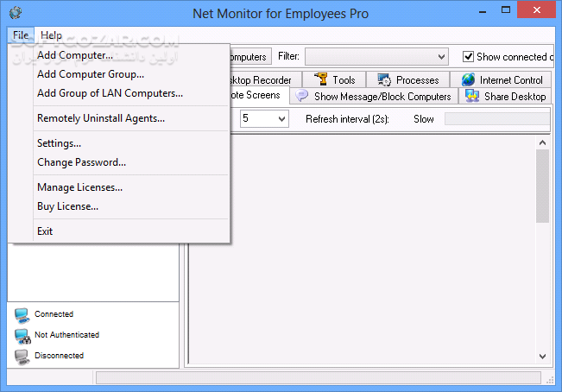Click the vertical scrollbar thumb
Viewport: 562px width, 392px height.
tap(542, 186)
